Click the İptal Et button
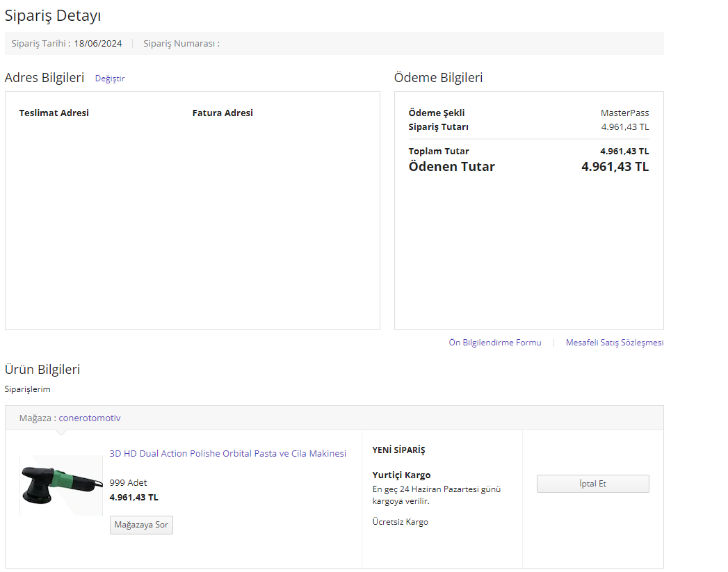 [x=593, y=484]
